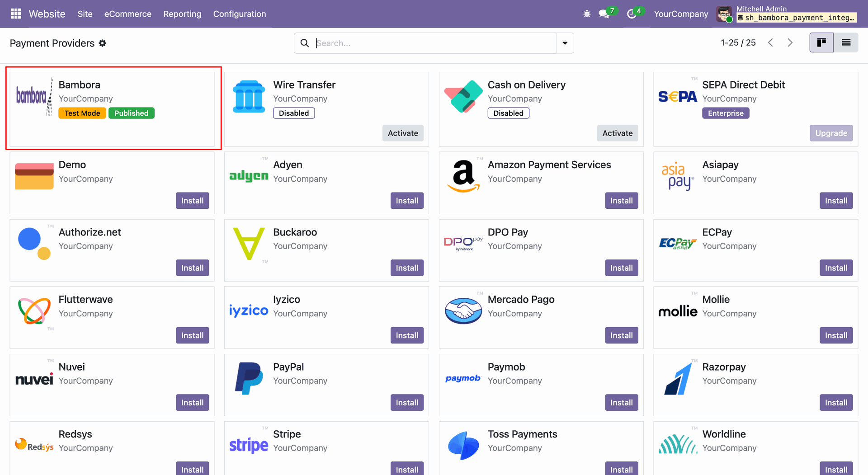This screenshot has width=868, height=475.
Task: Click the Bambora logo
Action: pyautogui.click(x=34, y=96)
